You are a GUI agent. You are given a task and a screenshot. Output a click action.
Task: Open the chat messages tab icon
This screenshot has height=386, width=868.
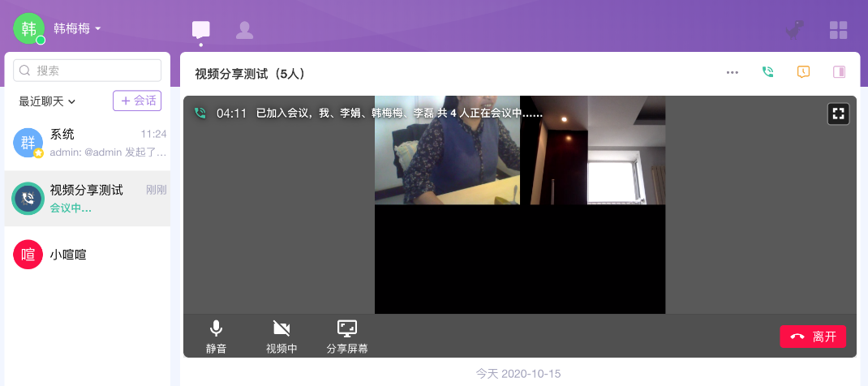(201, 29)
